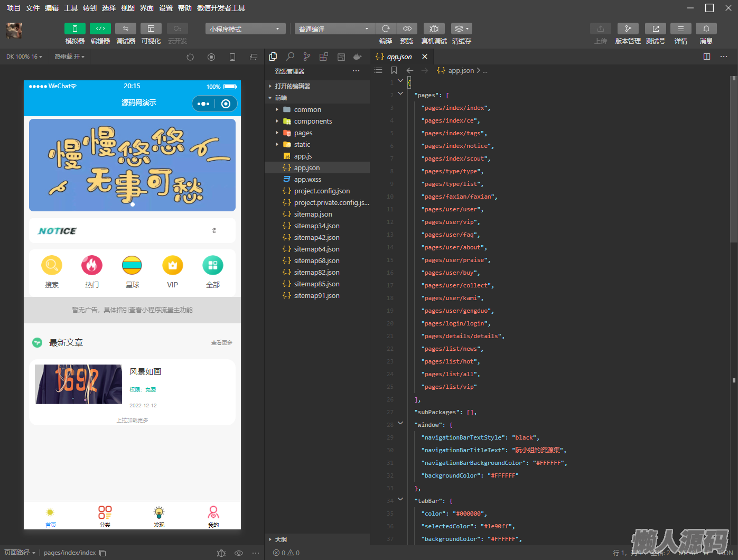Click the real-device debug (真机调试) bug icon

434,29
